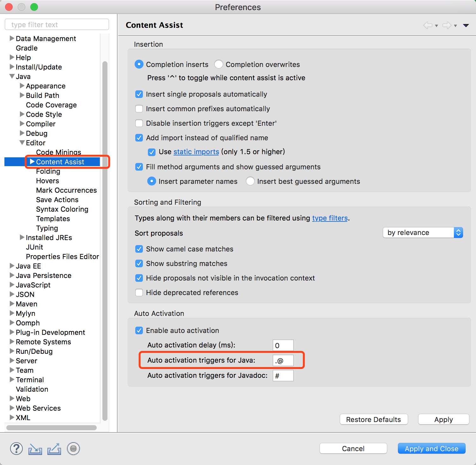Select Typing preference page
This screenshot has width=476, height=465.
click(47, 228)
